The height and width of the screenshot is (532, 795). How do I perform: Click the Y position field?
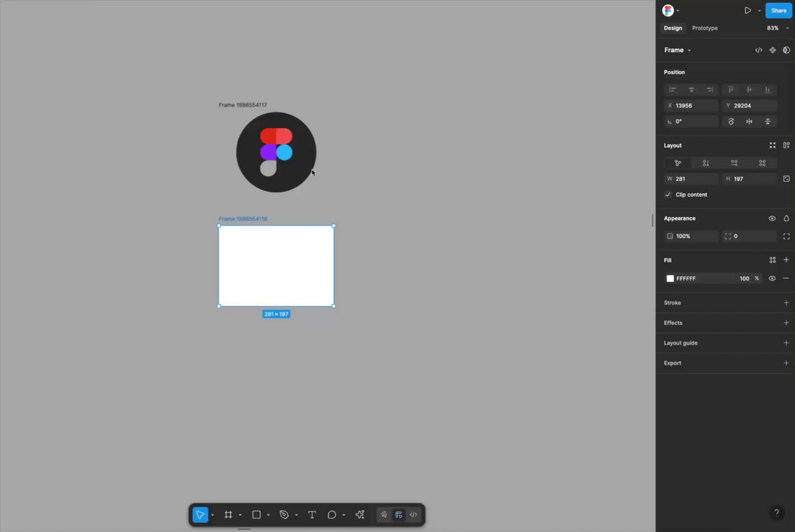tap(750, 106)
